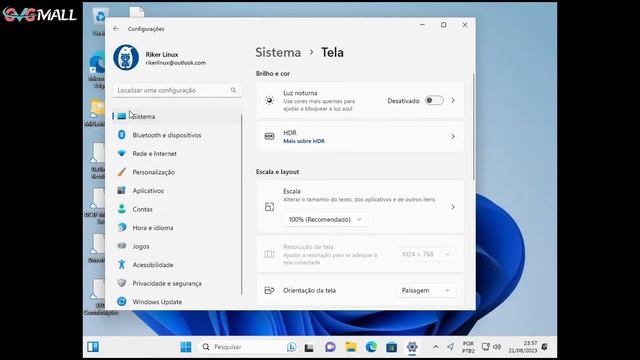
Task: Open Microsoft Store from taskbar
Action: point(391,347)
